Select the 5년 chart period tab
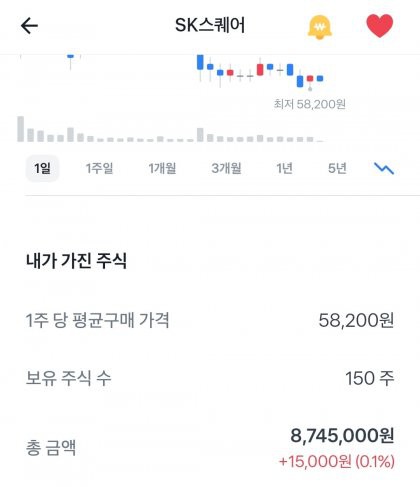Viewport: 420px width, 487px height. pyautogui.click(x=337, y=168)
